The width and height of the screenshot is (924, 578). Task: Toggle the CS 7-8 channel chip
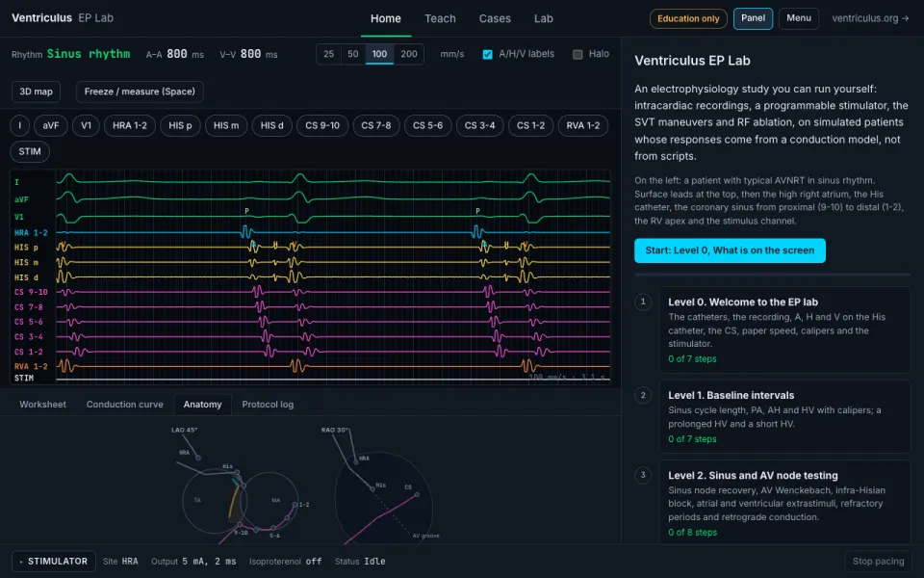tap(376, 125)
